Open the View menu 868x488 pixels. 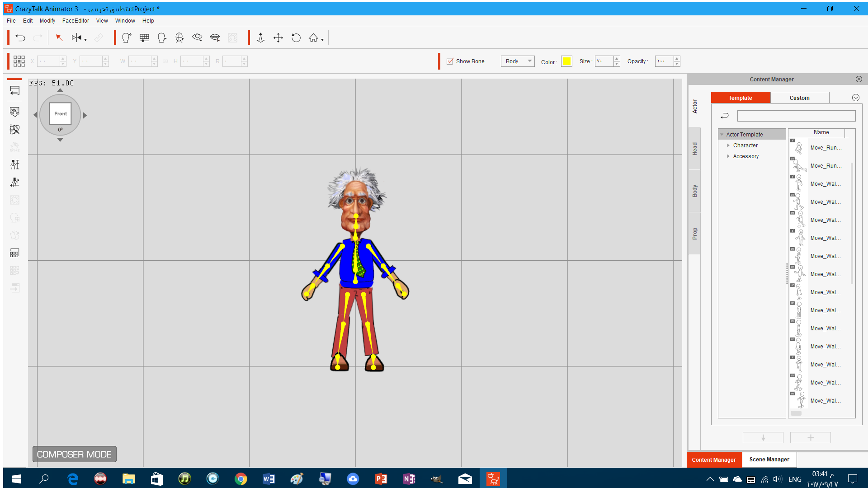(102, 21)
